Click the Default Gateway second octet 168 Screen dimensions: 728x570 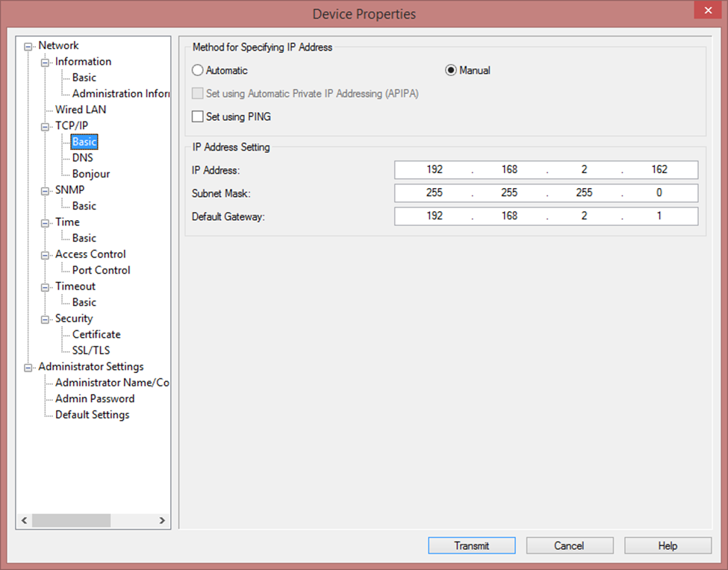coord(509,216)
